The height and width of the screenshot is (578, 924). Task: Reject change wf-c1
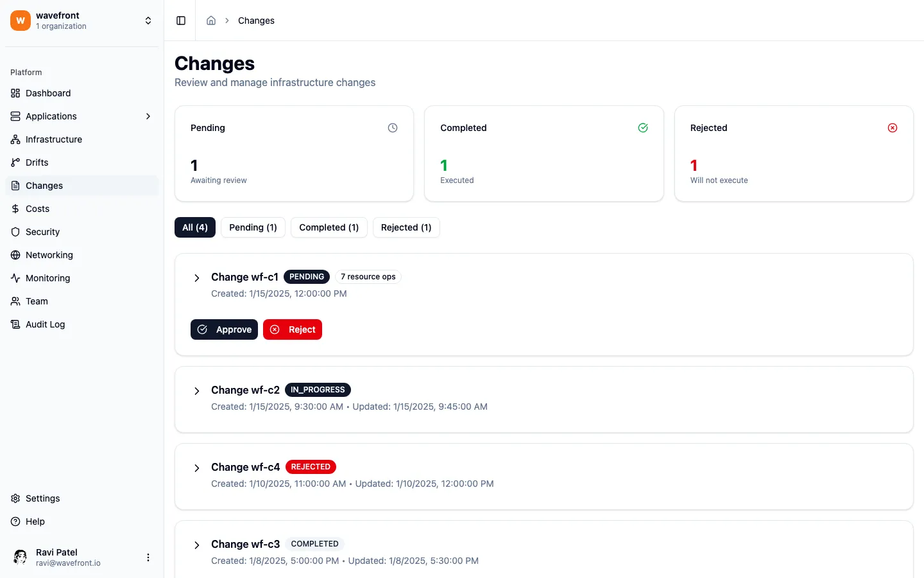click(293, 329)
